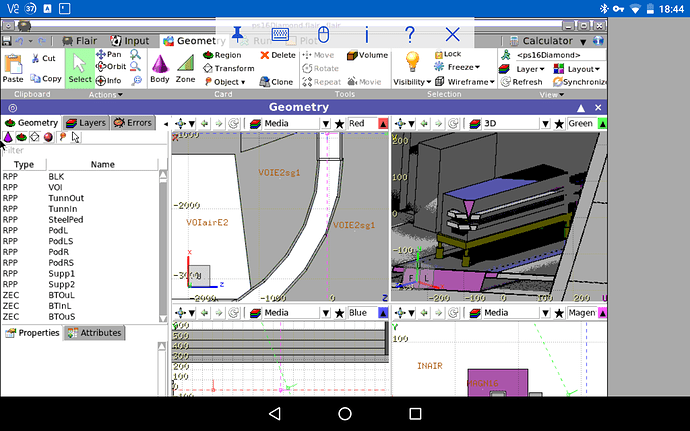Lock the selection
The width and height of the screenshot is (690, 431).
tap(448, 54)
